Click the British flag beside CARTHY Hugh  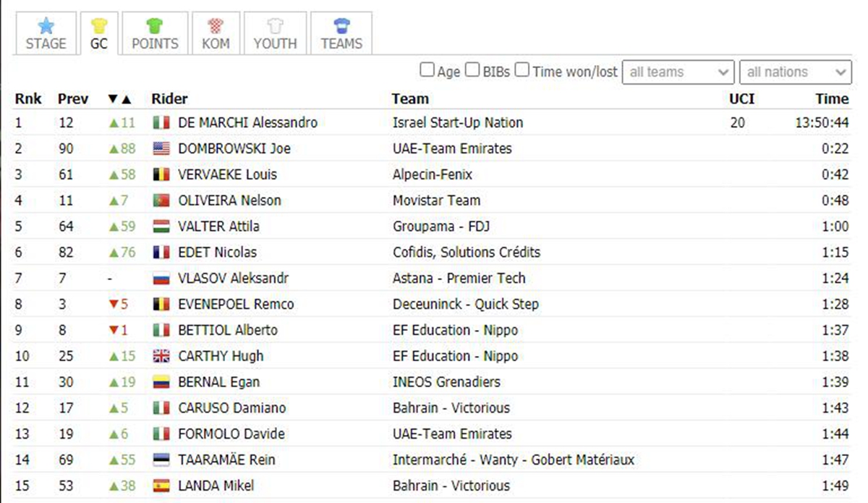click(x=161, y=356)
